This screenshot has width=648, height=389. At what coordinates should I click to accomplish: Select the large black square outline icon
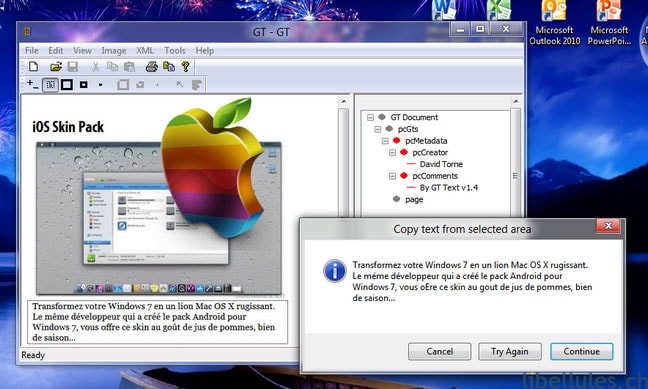pos(67,85)
